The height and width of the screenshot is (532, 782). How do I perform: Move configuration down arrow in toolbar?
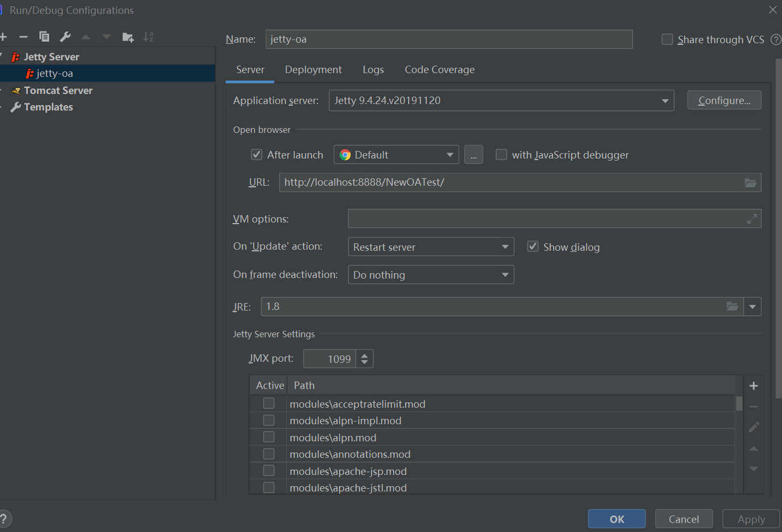click(x=107, y=37)
